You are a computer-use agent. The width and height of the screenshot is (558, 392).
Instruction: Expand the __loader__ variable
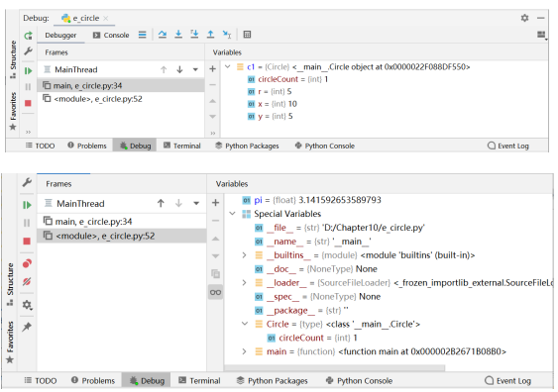(x=245, y=283)
